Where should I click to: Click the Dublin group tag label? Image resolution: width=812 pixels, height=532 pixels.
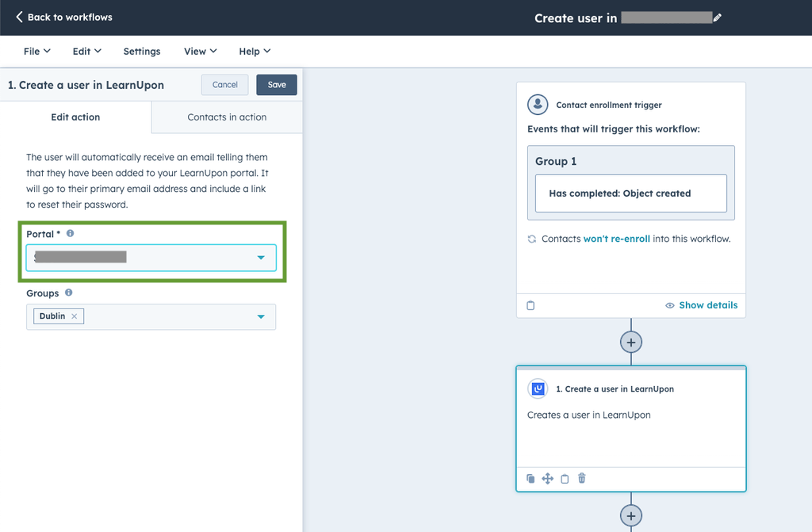(52, 316)
